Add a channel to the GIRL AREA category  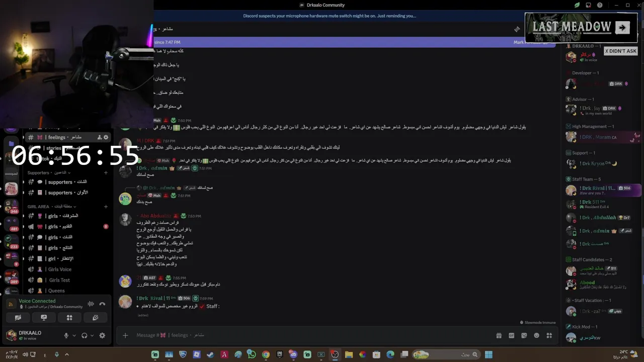click(x=106, y=206)
